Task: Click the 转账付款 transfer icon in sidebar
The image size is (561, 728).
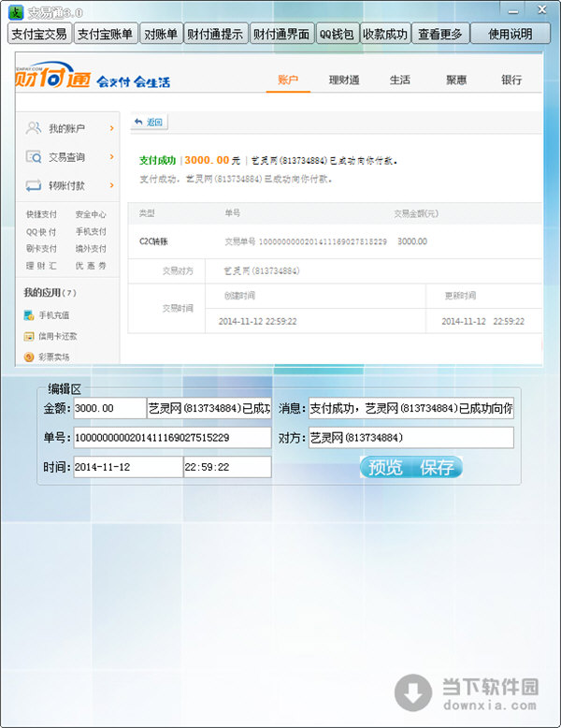Action: click(33, 185)
